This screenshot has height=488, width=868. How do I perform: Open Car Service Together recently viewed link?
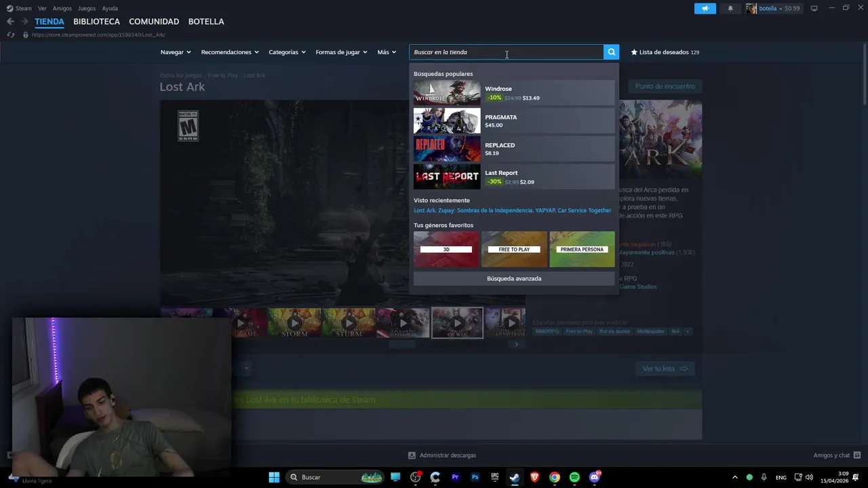pyautogui.click(x=584, y=210)
